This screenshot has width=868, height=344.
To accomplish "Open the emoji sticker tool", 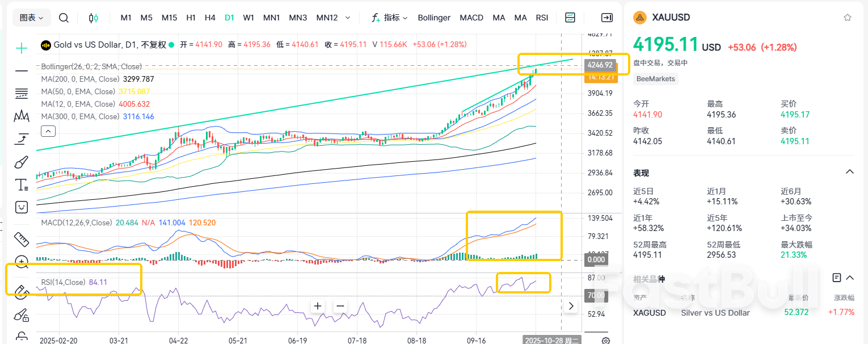I will (x=22, y=207).
